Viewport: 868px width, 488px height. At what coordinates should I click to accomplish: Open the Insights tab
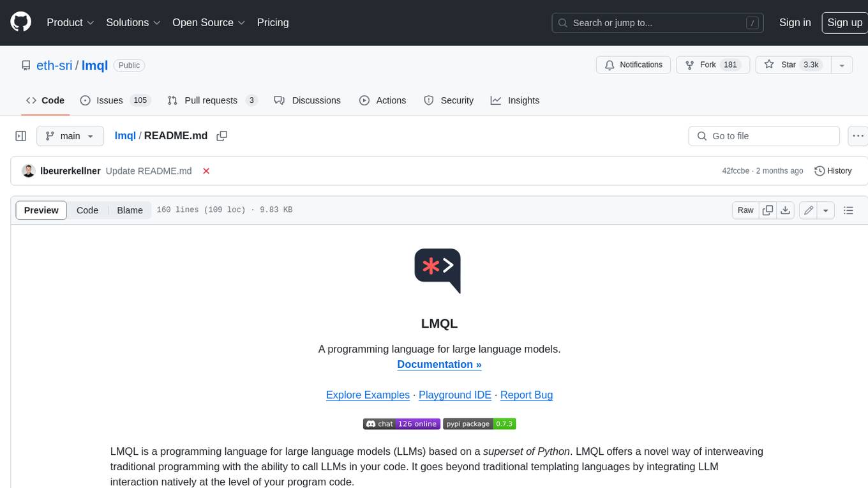[x=515, y=100]
